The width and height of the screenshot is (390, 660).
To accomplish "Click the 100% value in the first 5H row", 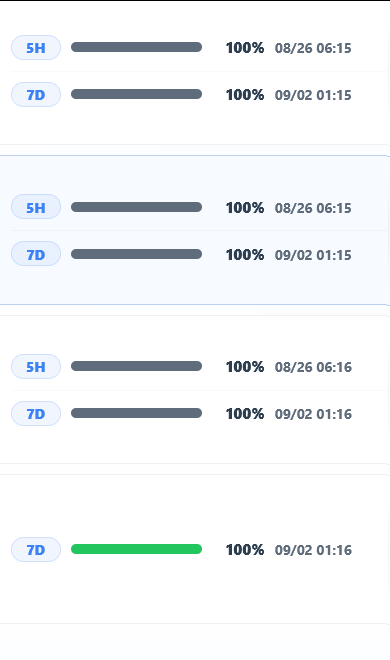I will [x=245, y=48].
